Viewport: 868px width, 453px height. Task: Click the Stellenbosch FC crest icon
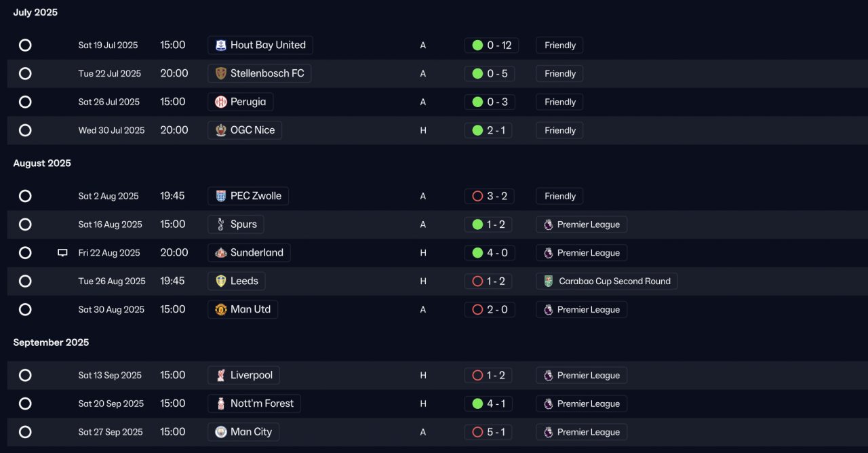coord(220,74)
